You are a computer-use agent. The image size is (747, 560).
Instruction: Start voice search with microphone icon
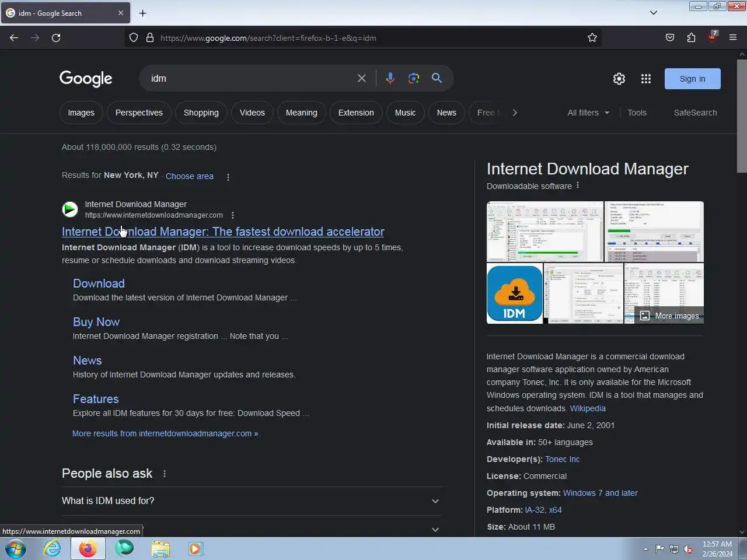pos(390,78)
